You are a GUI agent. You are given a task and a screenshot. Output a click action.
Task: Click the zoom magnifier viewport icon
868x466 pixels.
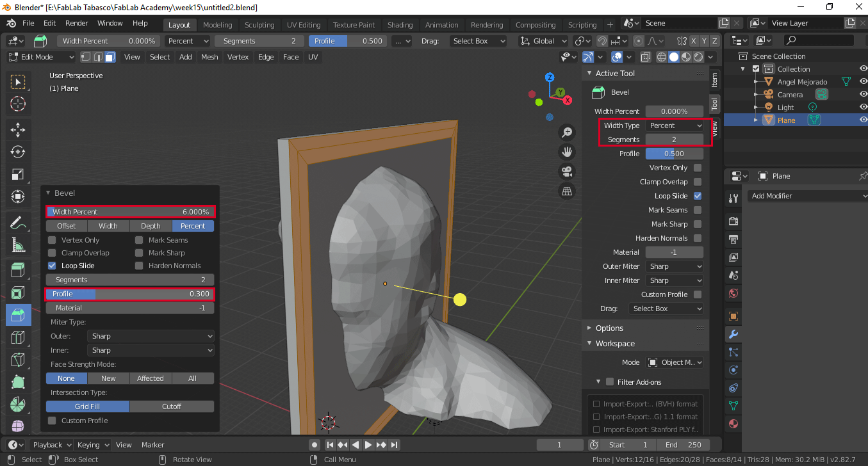tap(567, 133)
